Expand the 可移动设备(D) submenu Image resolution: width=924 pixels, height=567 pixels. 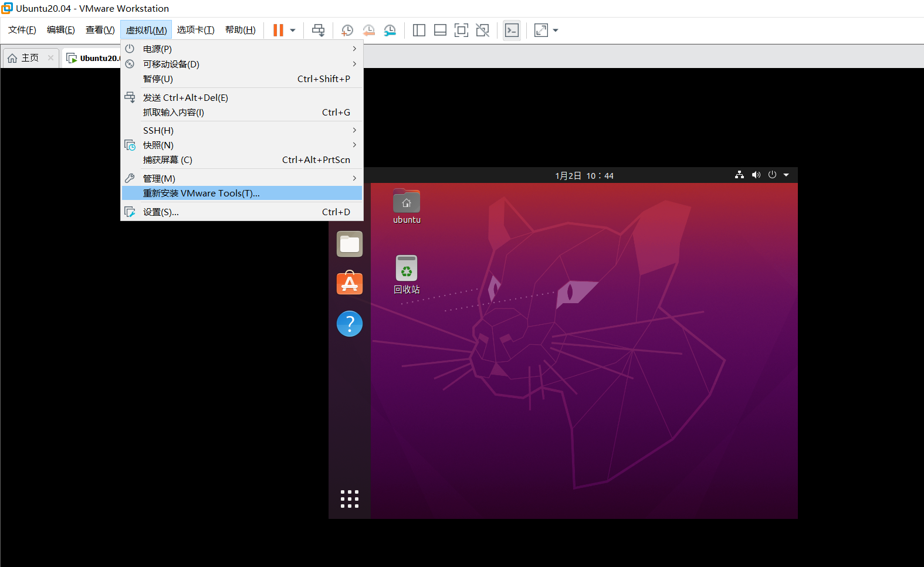tap(242, 64)
